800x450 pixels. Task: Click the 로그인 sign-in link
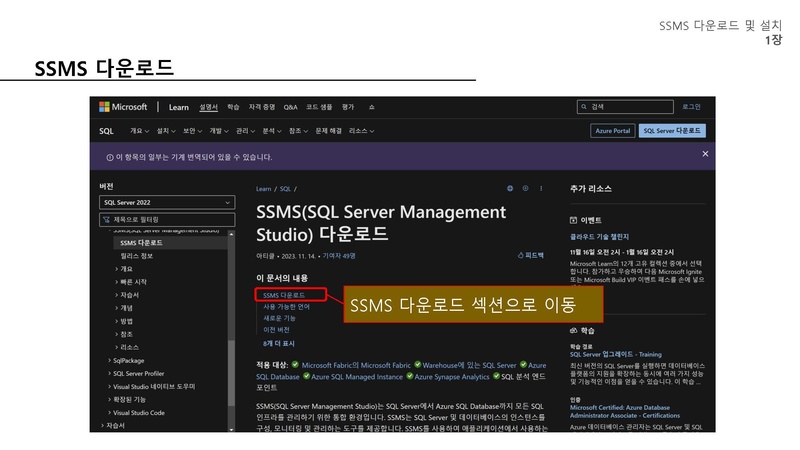pos(691,107)
